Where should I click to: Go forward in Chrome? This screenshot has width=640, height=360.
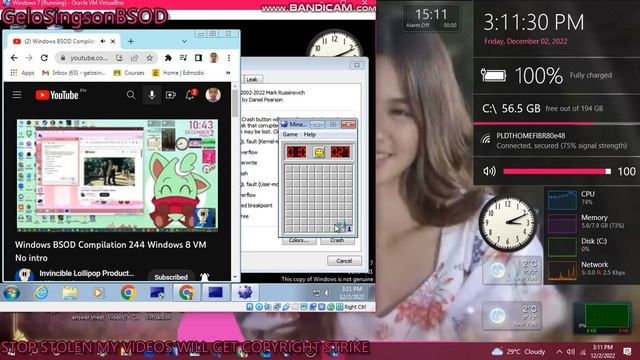point(29,58)
